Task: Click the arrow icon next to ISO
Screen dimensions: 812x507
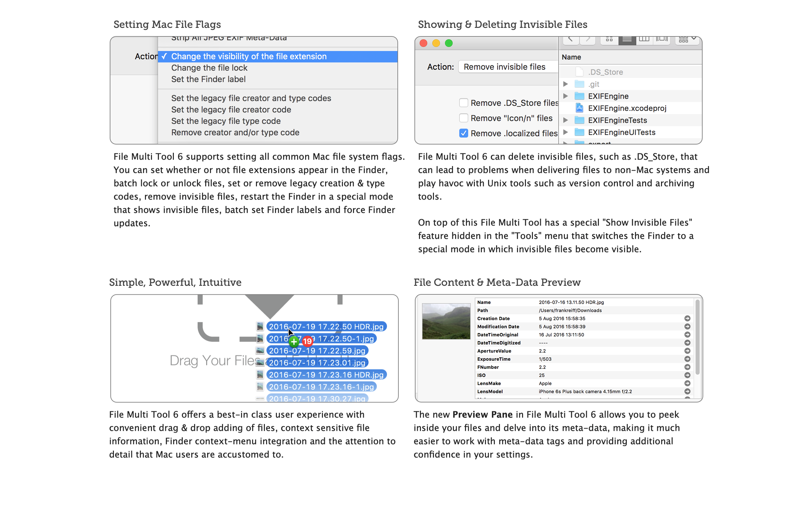Action: coord(687,375)
